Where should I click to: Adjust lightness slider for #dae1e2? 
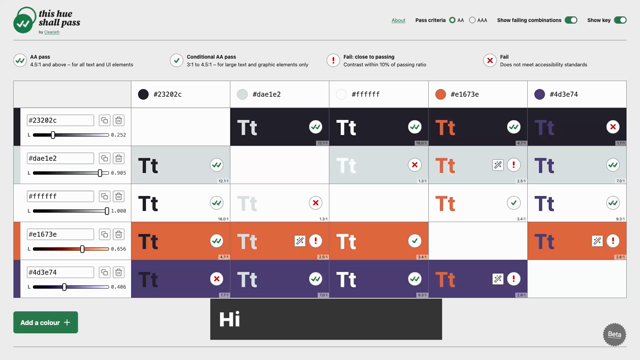click(x=71, y=173)
